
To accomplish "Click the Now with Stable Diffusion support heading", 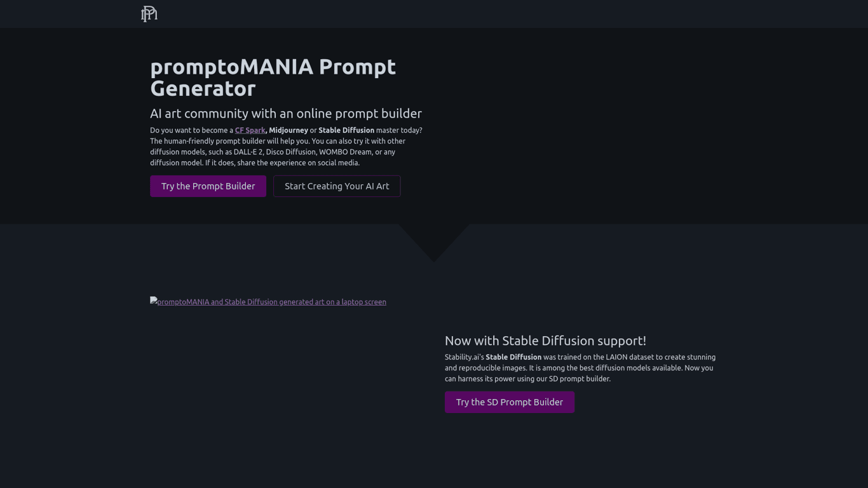I will pyautogui.click(x=545, y=341).
